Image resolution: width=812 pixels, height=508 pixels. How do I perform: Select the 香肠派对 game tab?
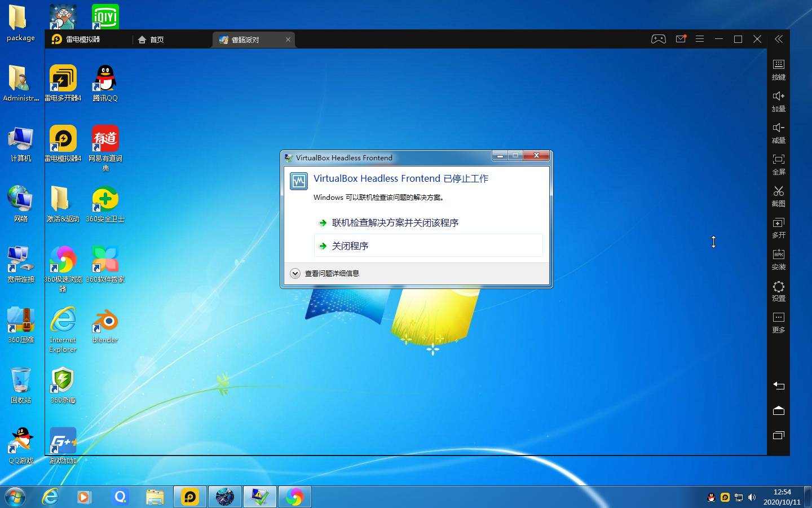[x=246, y=40]
